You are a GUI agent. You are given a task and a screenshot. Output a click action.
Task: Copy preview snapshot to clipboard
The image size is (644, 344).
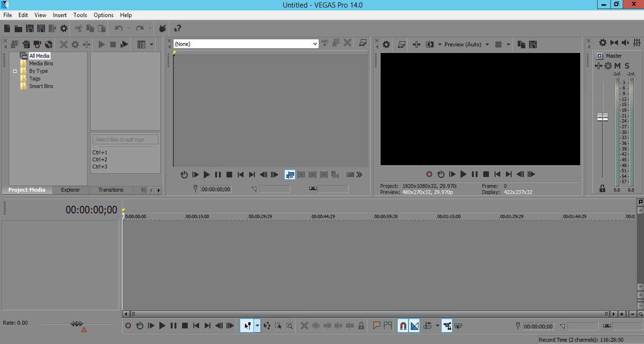click(522, 44)
